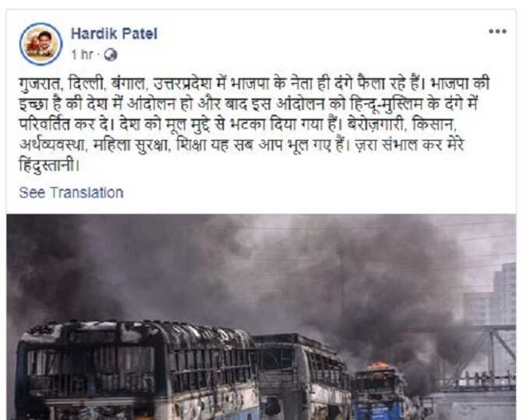
Task: Open the three-dot post options menu
Action: coord(497,31)
